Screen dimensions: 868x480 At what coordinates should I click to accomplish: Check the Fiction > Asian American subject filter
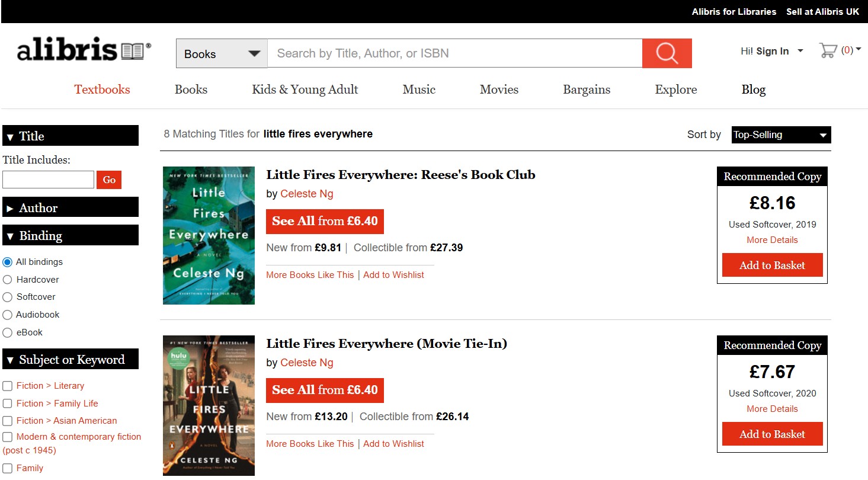(x=7, y=421)
